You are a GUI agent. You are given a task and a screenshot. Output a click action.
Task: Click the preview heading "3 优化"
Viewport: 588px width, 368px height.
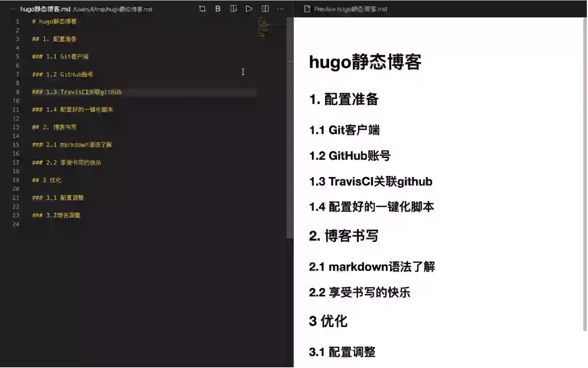328,321
